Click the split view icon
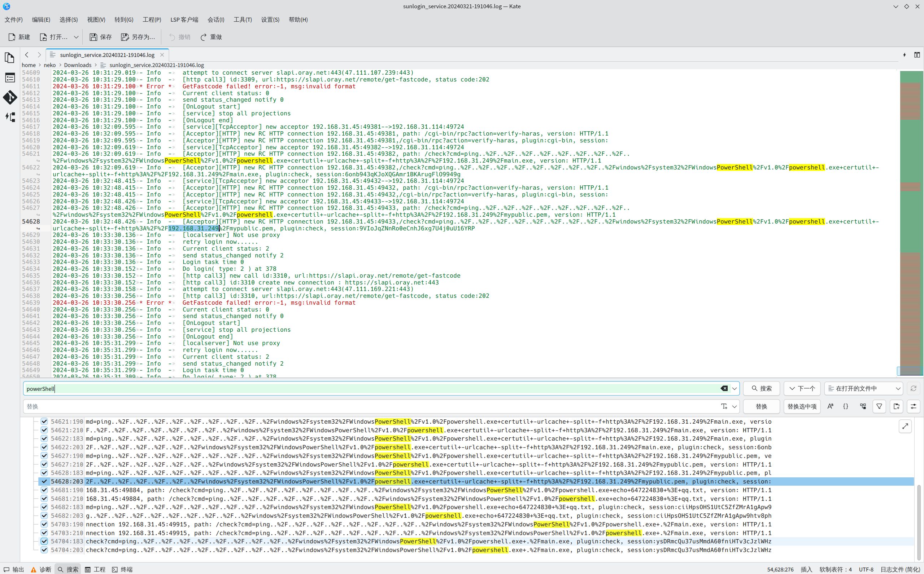 [917, 55]
